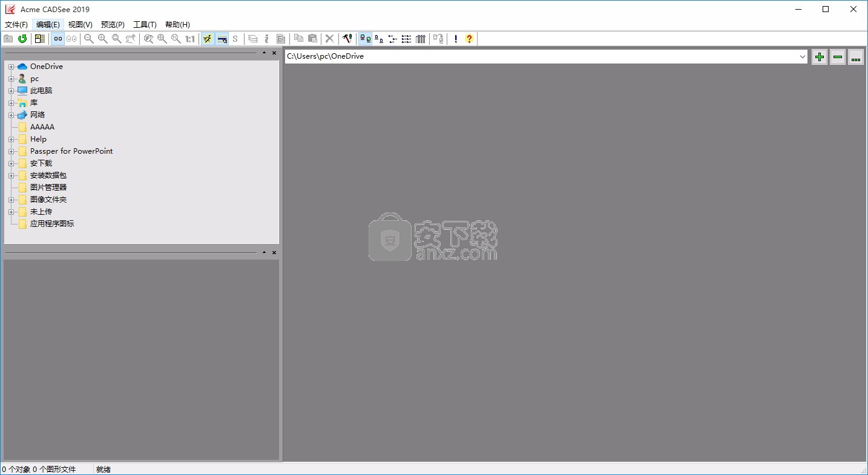Image resolution: width=868 pixels, height=475 pixels.
Task: Click the green minus remove-folder button
Action: point(837,57)
